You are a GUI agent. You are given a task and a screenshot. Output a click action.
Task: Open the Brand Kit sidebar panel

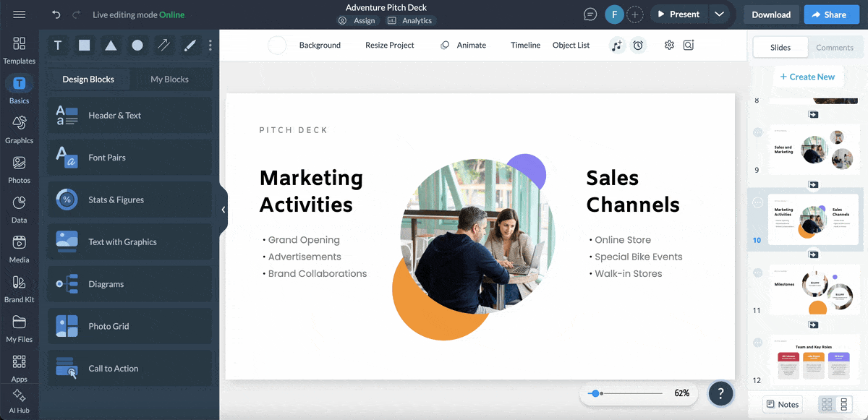(19, 288)
